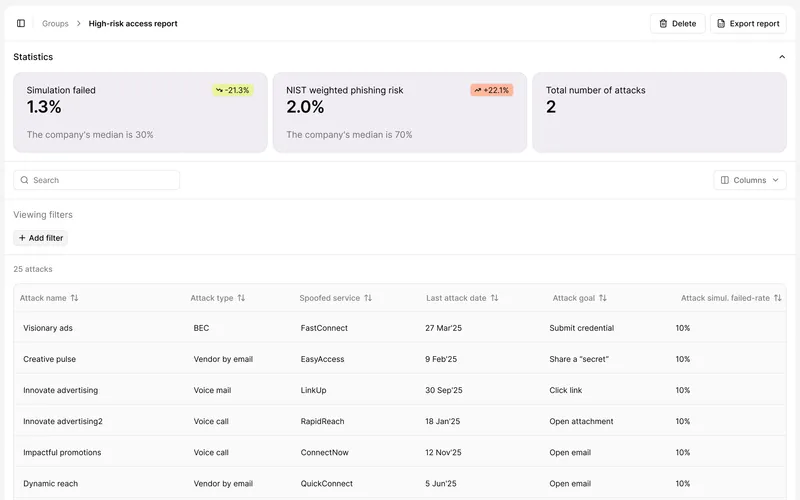Select the Innovate advertising2 attack name
The width and height of the screenshot is (800, 500).
[x=63, y=421]
